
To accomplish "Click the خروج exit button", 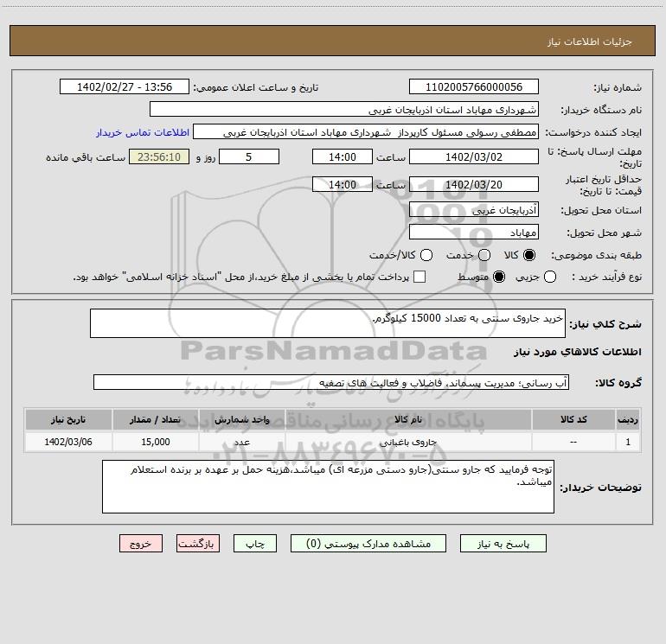I will tap(141, 544).
